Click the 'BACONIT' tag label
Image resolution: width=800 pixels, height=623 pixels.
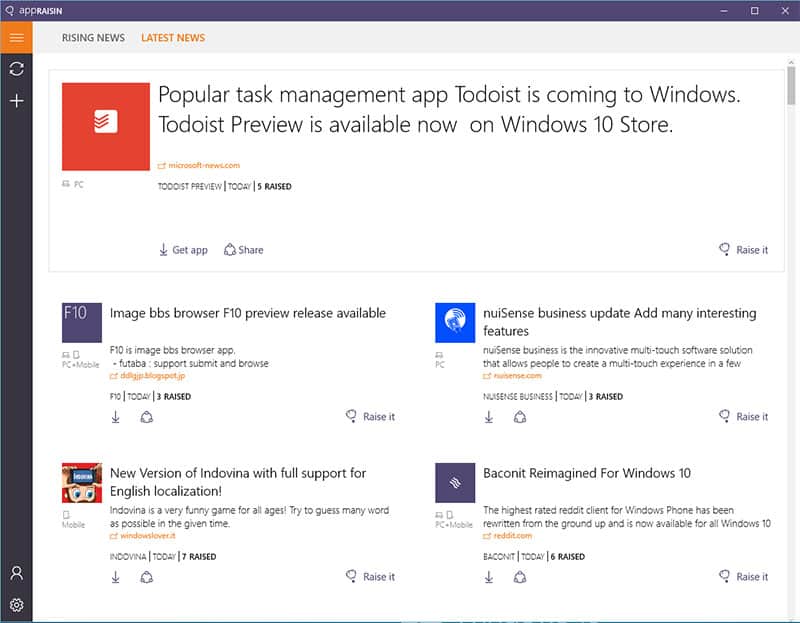coord(499,557)
